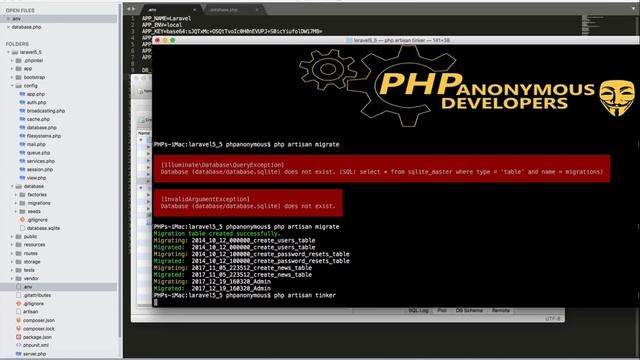The image size is (640, 360).
Task: Open mail.php file icon
Action: [x=22, y=144]
